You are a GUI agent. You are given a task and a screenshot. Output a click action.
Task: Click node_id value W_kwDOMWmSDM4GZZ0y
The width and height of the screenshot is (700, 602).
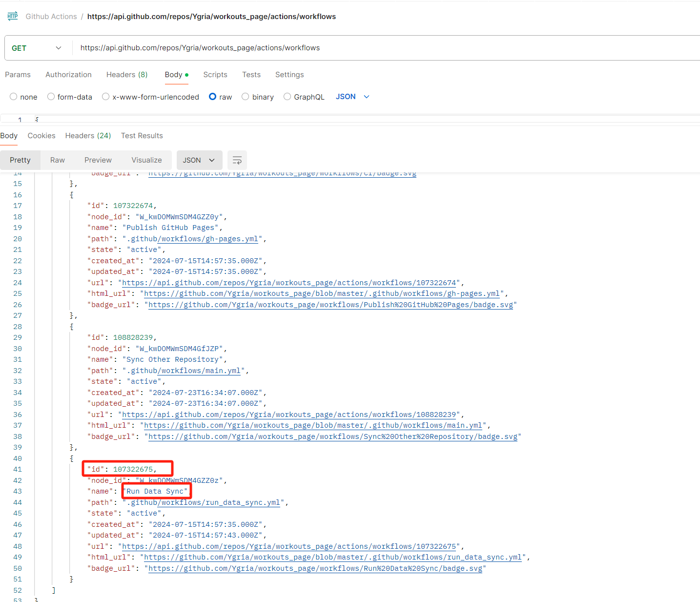click(179, 217)
